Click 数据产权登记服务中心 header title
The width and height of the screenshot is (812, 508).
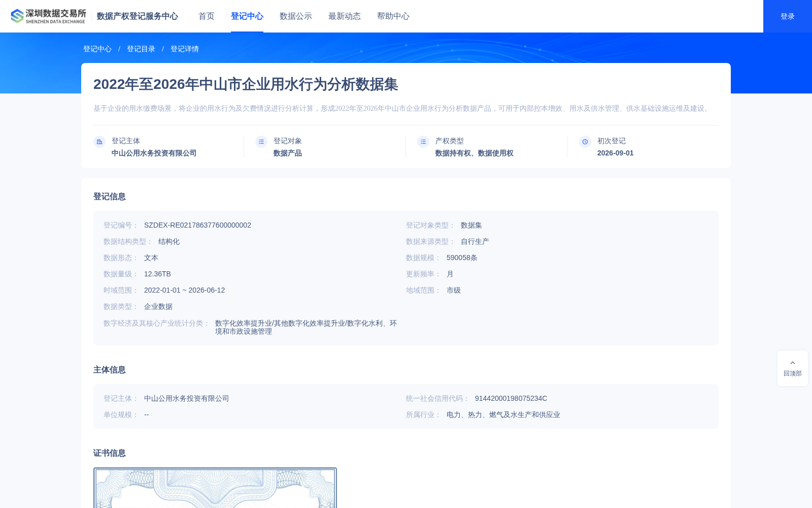click(x=138, y=16)
